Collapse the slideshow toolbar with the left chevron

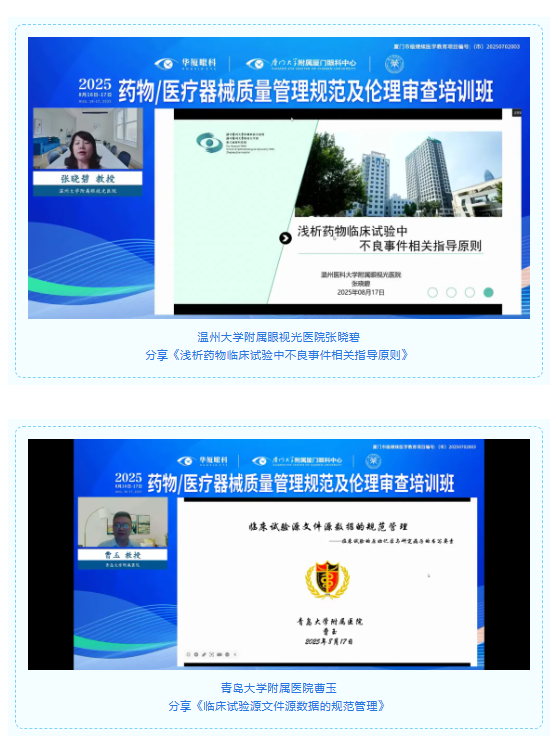pyautogui.click(x=235, y=654)
